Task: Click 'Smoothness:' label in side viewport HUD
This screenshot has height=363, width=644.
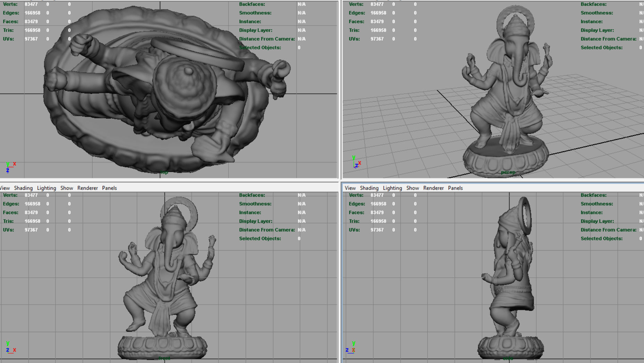Action: tap(597, 204)
